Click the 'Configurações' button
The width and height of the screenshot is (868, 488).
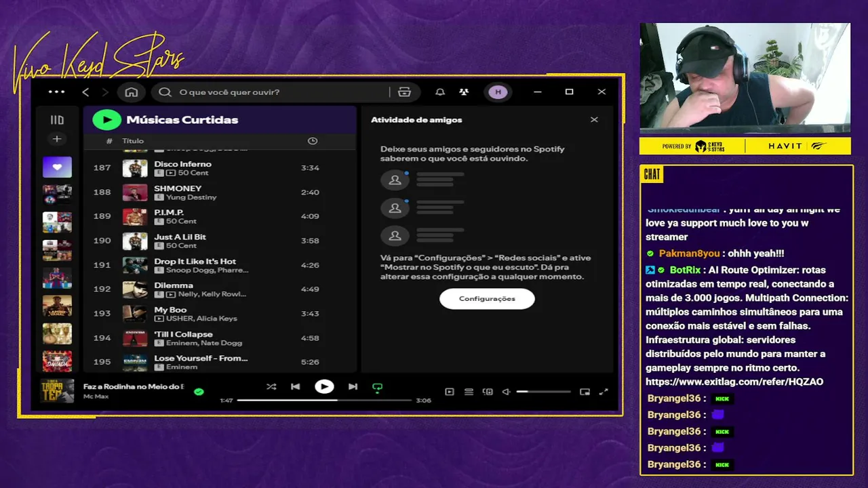(487, 299)
